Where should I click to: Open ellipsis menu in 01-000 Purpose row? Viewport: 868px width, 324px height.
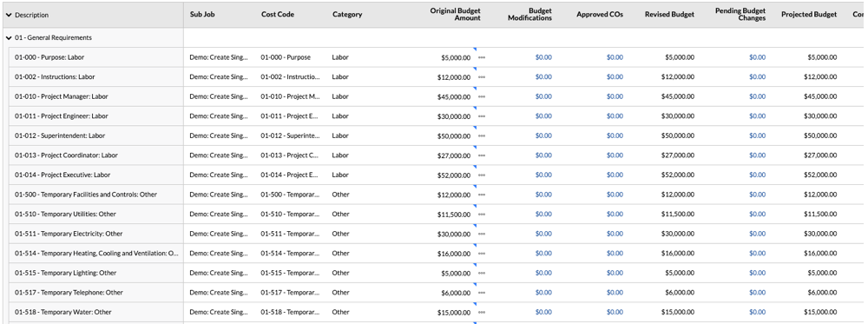coord(482,57)
